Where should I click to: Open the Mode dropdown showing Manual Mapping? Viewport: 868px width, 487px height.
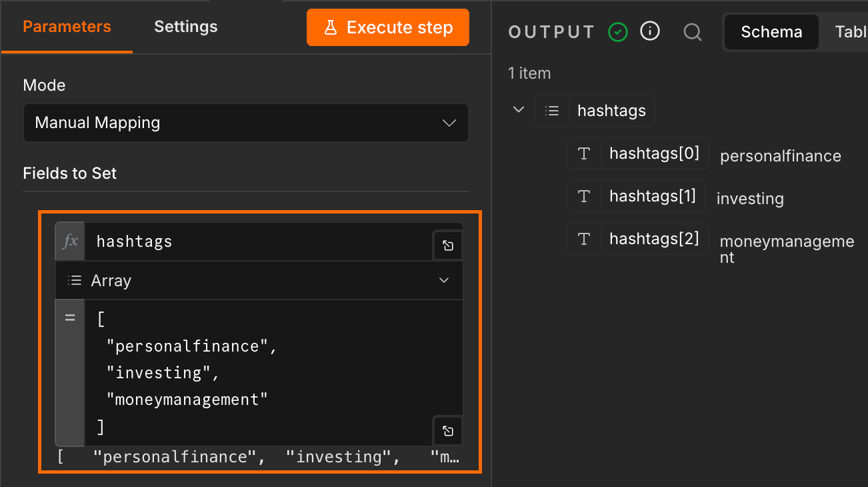(x=245, y=123)
